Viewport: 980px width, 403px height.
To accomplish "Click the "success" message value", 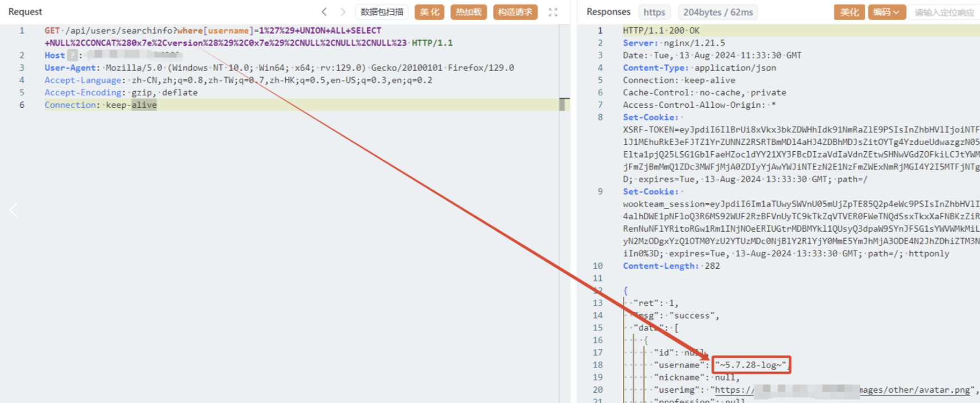I will 692,315.
